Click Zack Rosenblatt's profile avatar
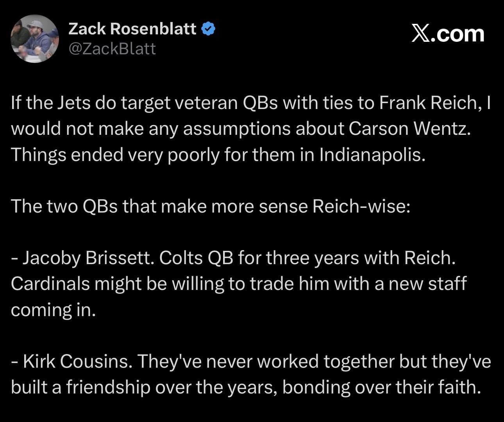 34,39
